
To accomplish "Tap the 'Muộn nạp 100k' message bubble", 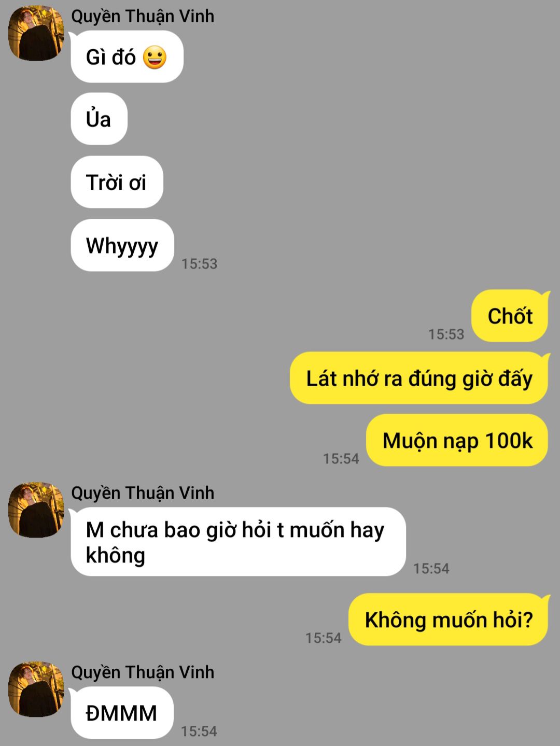I will pyautogui.click(x=457, y=440).
